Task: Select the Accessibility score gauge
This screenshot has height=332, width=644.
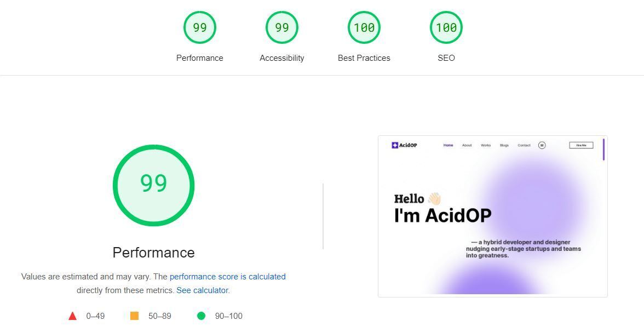Action: pos(282,27)
